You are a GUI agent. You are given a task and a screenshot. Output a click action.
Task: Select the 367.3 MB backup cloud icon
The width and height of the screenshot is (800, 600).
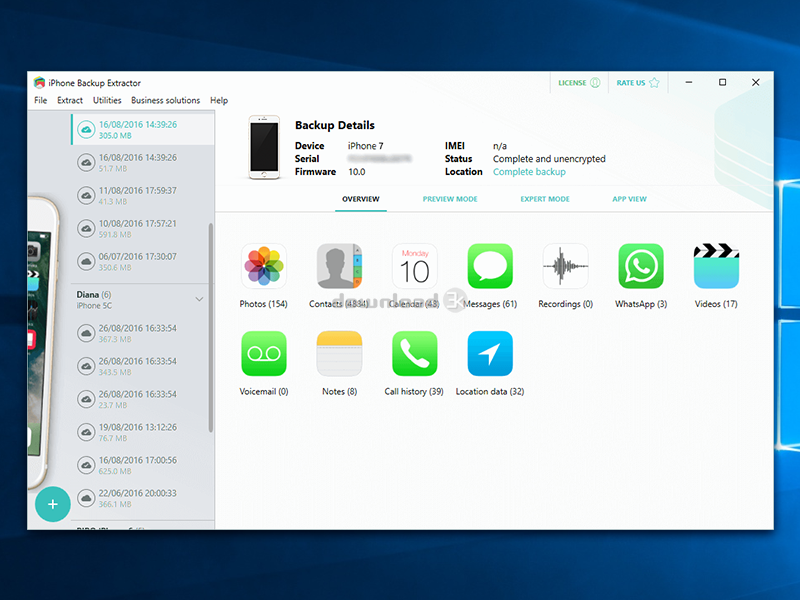[x=86, y=333]
